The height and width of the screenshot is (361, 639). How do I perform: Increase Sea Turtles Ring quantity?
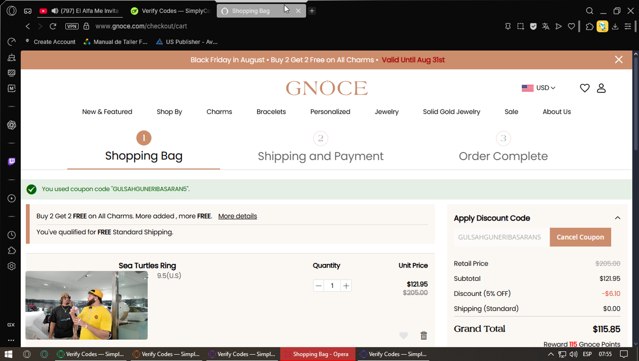346,286
